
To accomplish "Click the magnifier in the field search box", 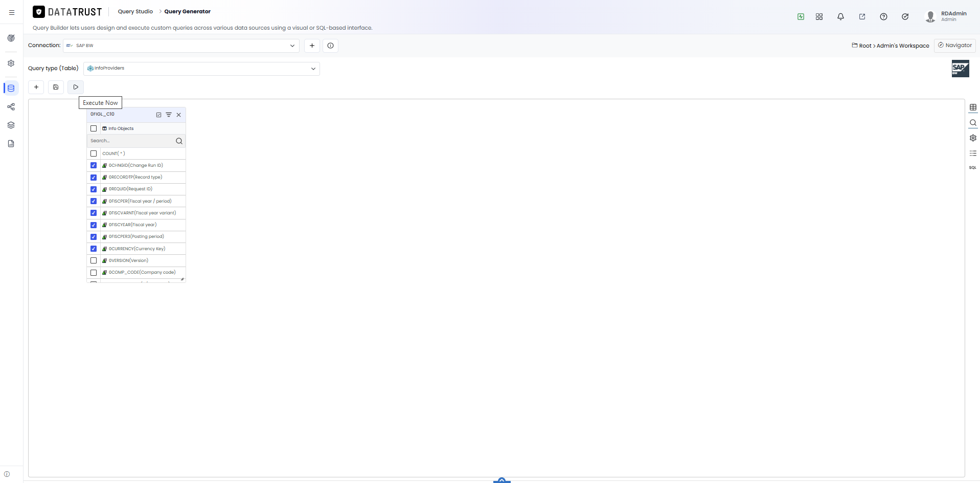I will pos(179,141).
